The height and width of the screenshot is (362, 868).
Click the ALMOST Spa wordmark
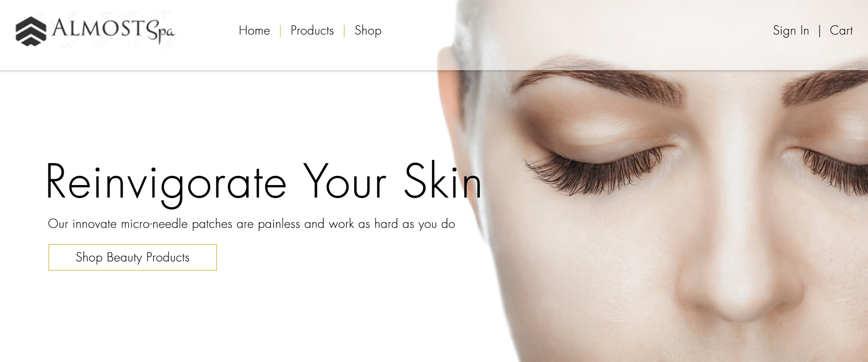click(x=113, y=31)
